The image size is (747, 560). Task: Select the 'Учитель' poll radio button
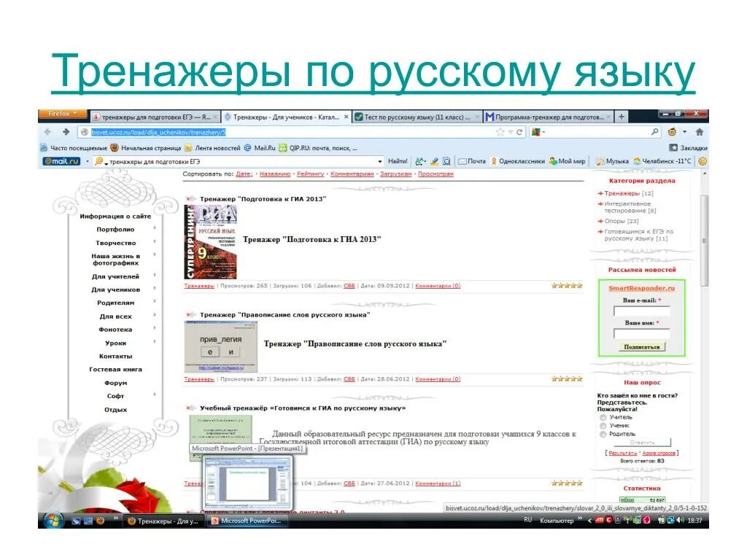pyautogui.click(x=603, y=418)
